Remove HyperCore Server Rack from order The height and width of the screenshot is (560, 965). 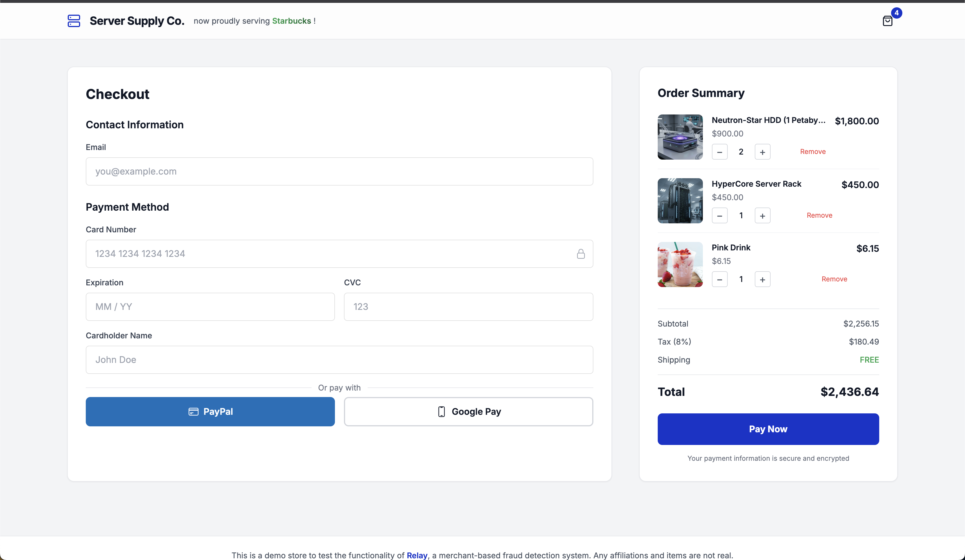(819, 215)
